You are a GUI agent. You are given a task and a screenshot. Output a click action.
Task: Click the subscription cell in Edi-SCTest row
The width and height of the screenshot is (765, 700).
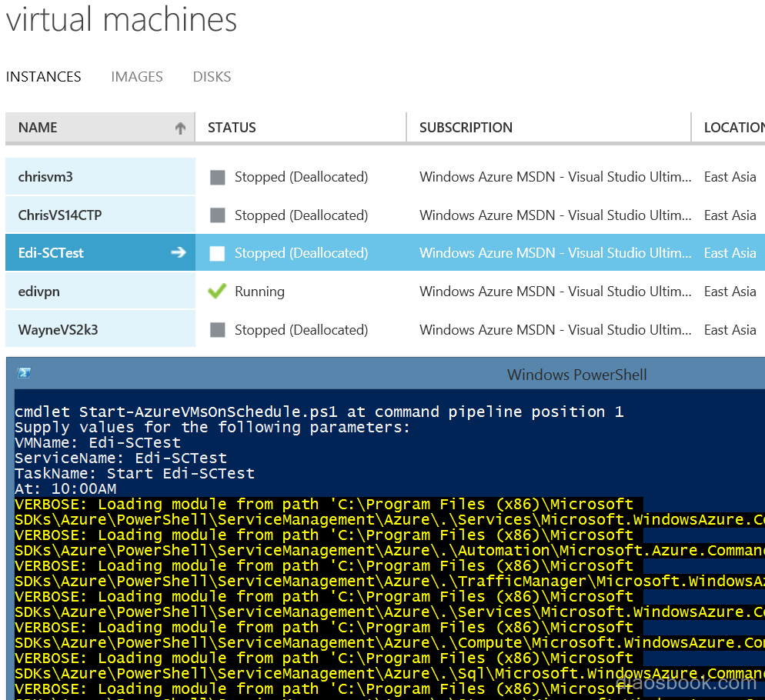[556, 252]
